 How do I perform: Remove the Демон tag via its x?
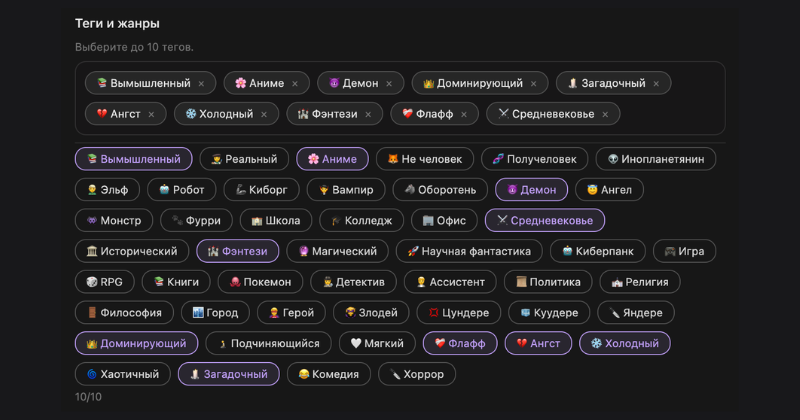click(389, 84)
